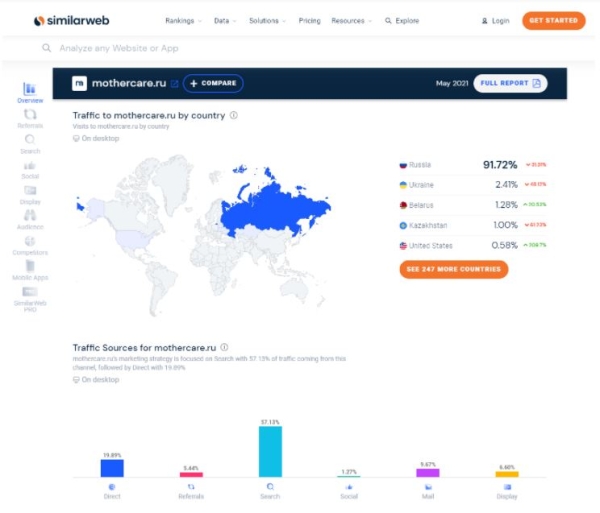Click the Similarweb logo
The height and width of the screenshot is (513, 600).
tap(72, 20)
